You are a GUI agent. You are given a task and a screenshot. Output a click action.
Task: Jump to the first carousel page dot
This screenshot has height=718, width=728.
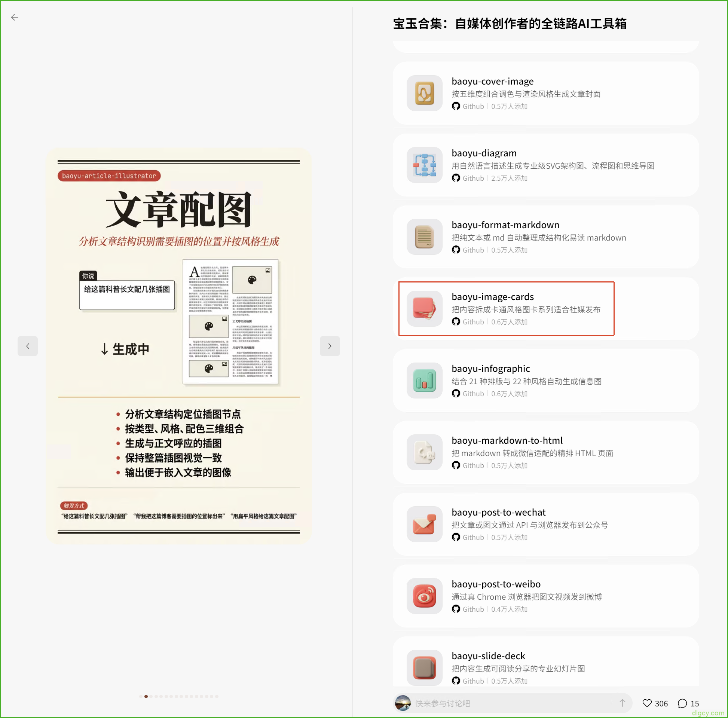(x=141, y=697)
